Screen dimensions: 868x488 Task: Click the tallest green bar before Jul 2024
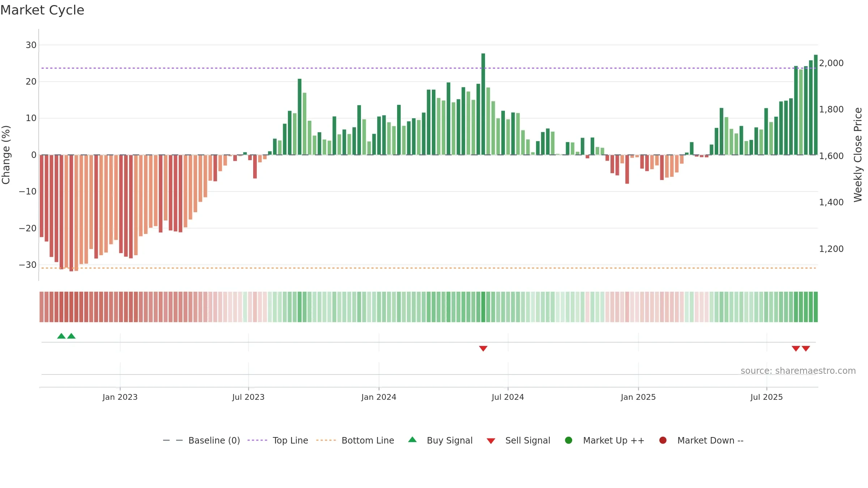[483, 104]
